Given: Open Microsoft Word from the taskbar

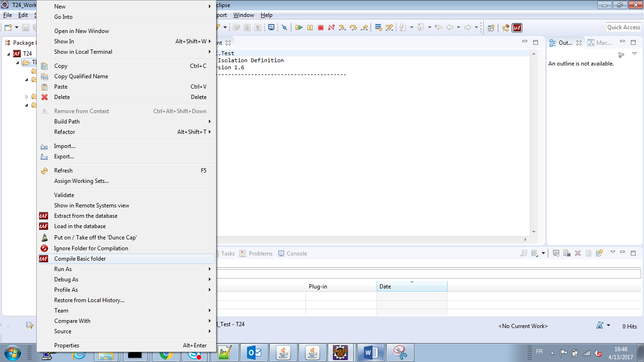Looking at the screenshot, I should (371, 352).
